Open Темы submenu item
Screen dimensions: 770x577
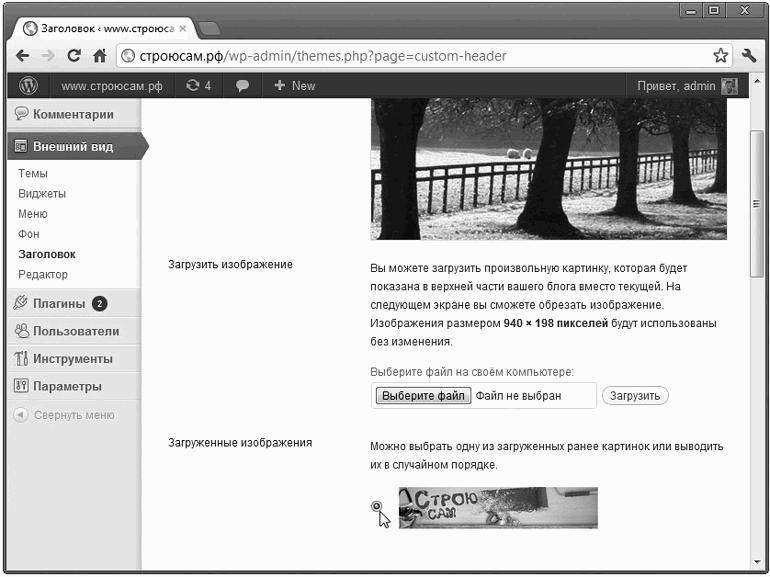click(33, 173)
